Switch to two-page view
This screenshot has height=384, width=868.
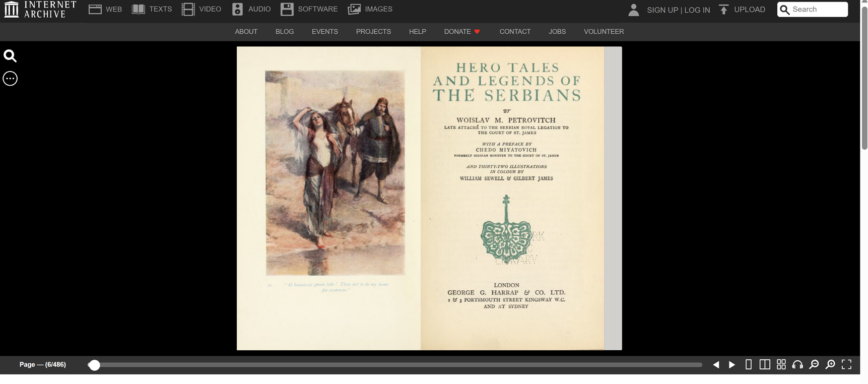click(765, 364)
